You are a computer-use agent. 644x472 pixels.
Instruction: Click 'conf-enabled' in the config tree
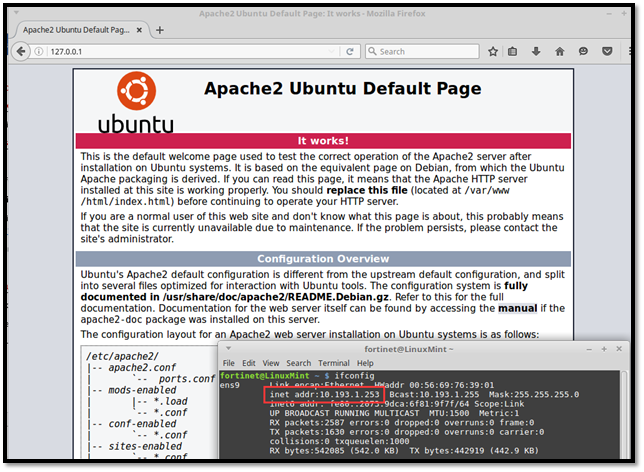(142, 424)
